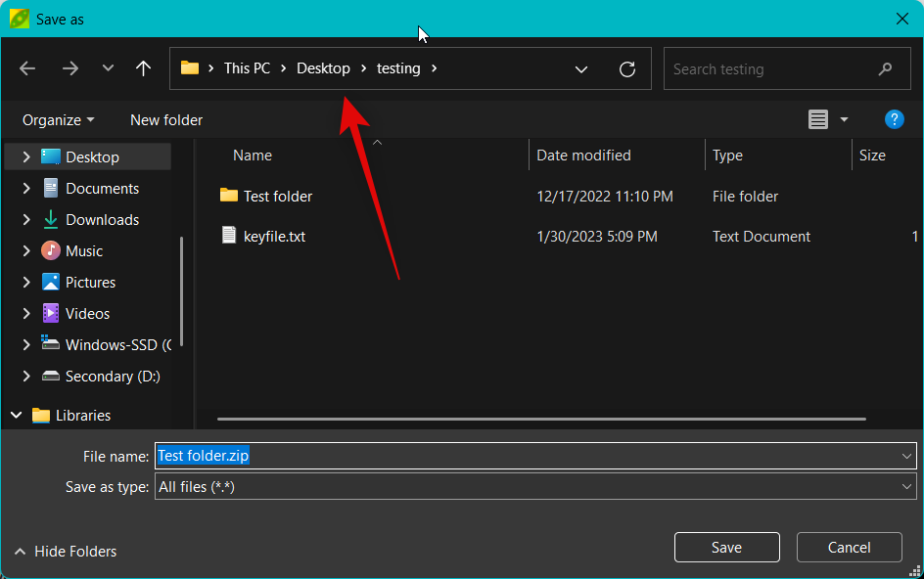Click the File name input field

pyautogui.click(x=529, y=456)
